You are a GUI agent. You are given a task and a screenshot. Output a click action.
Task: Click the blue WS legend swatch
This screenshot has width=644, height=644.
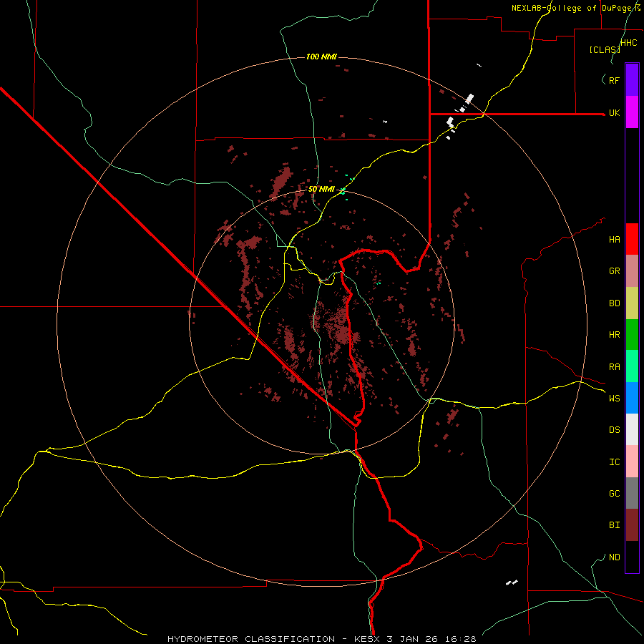click(632, 398)
